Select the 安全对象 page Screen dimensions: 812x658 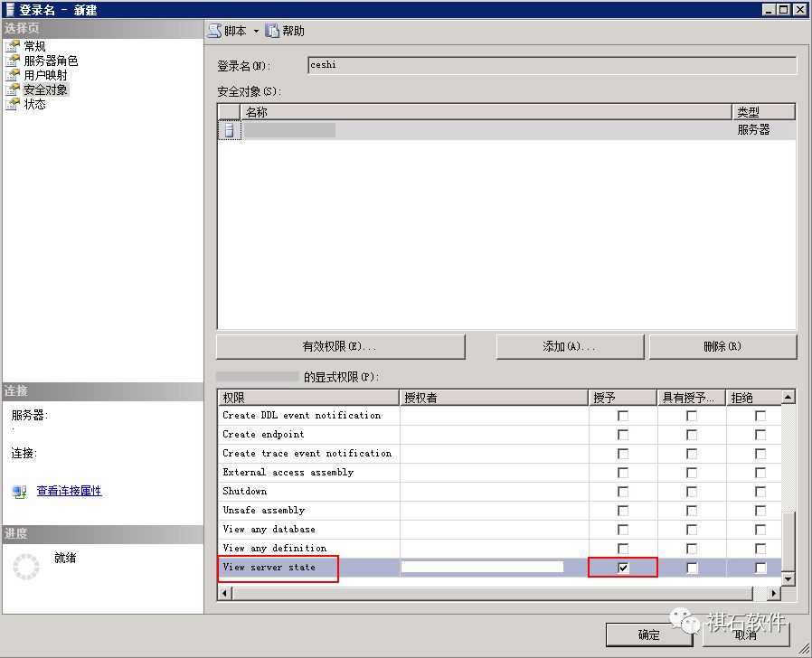45,89
